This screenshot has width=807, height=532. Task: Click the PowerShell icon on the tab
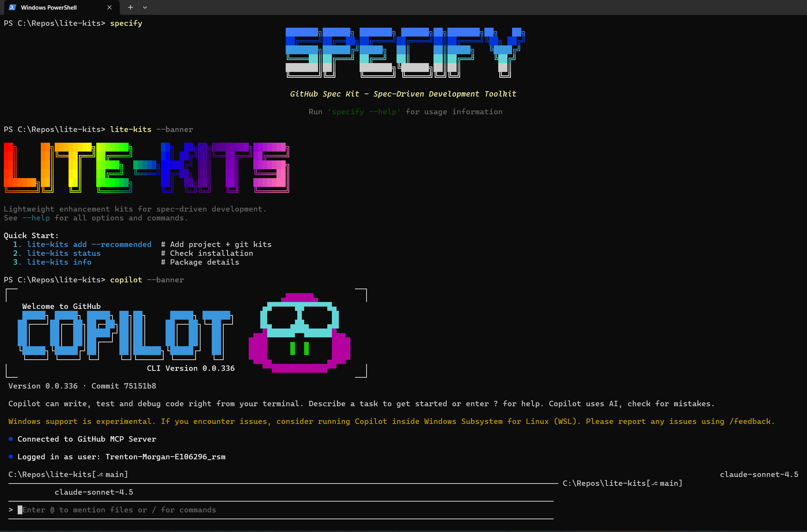click(x=12, y=7)
